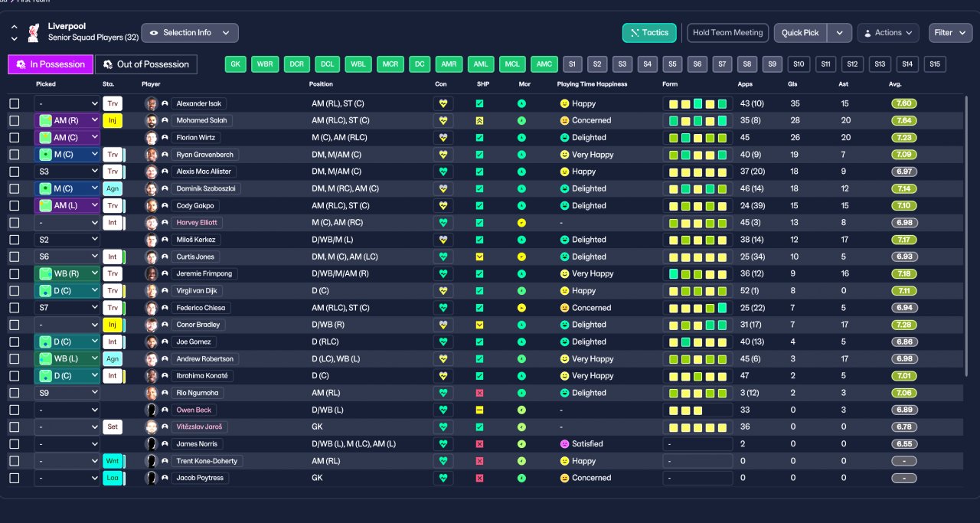Tick the checkbox for Florian Wirtz
980x523 pixels.
tap(15, 137)
